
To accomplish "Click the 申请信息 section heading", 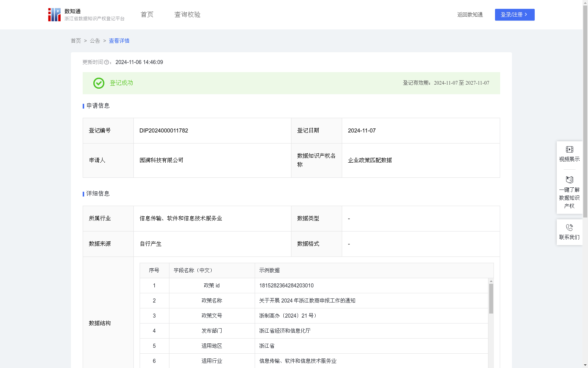I will pos(98,106).
